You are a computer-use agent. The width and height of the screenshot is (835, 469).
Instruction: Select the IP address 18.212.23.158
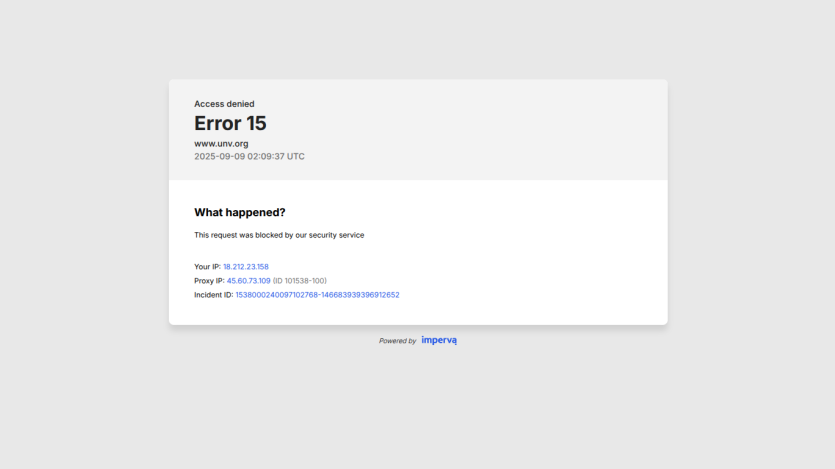coord(245,267)
